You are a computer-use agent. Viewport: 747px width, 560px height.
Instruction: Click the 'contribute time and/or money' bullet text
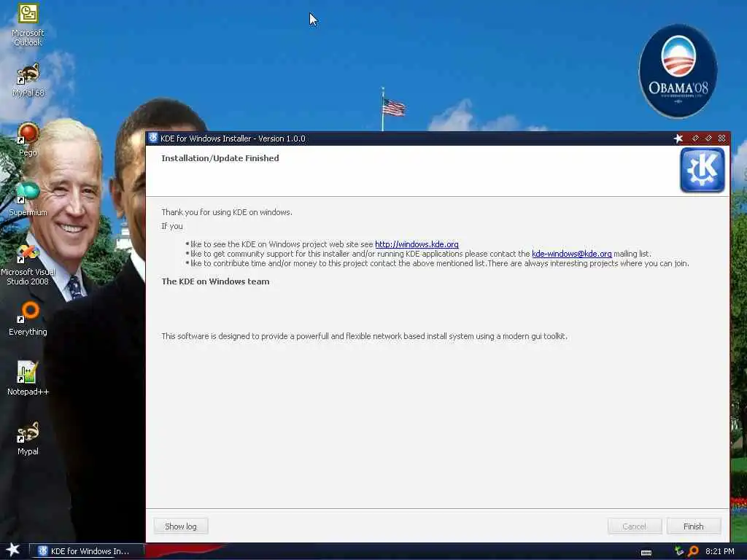point(440,263)
